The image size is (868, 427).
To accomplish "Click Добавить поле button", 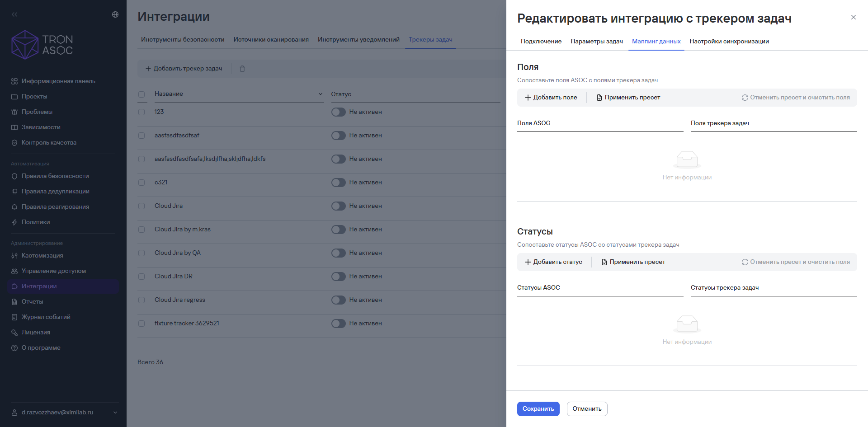I will click(551, 98).
